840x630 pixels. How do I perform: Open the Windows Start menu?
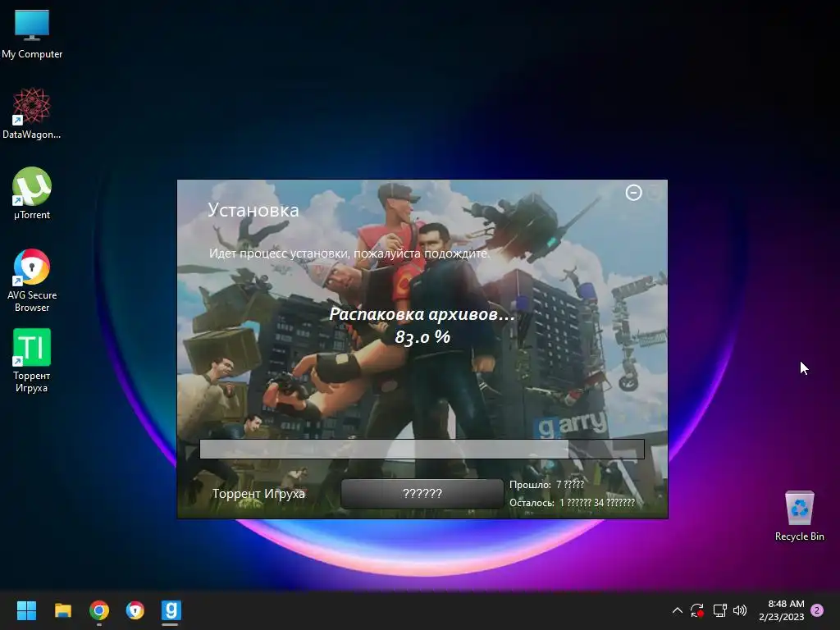[26, 610]
